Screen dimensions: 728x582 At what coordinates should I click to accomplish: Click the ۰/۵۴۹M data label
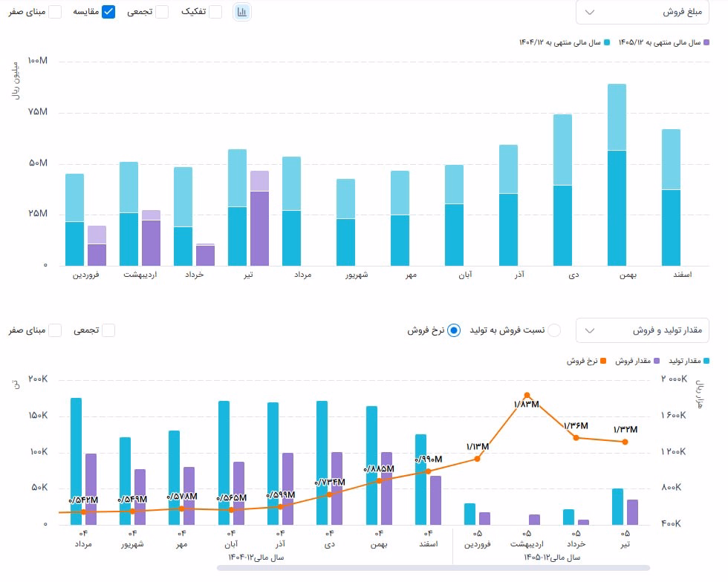(x=132, y=499)
